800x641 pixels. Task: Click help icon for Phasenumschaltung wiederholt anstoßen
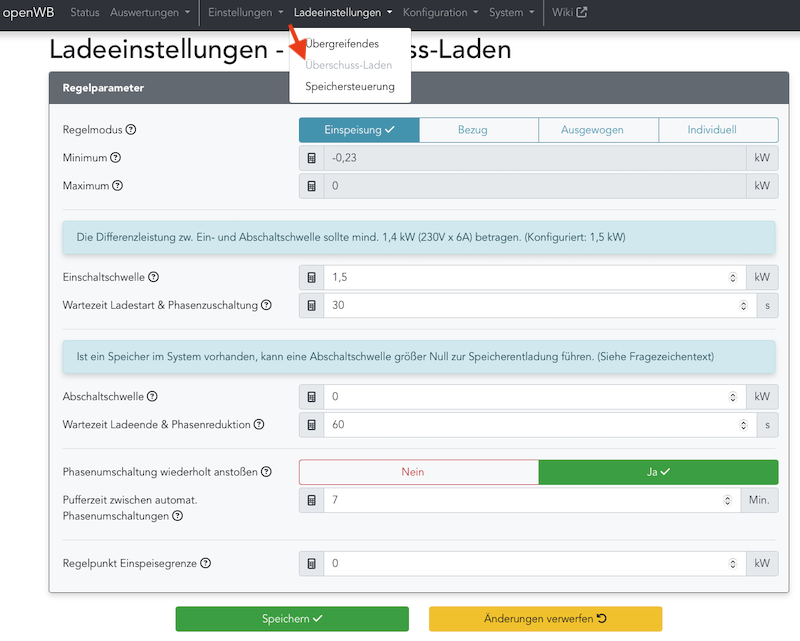tap(267, 471)
